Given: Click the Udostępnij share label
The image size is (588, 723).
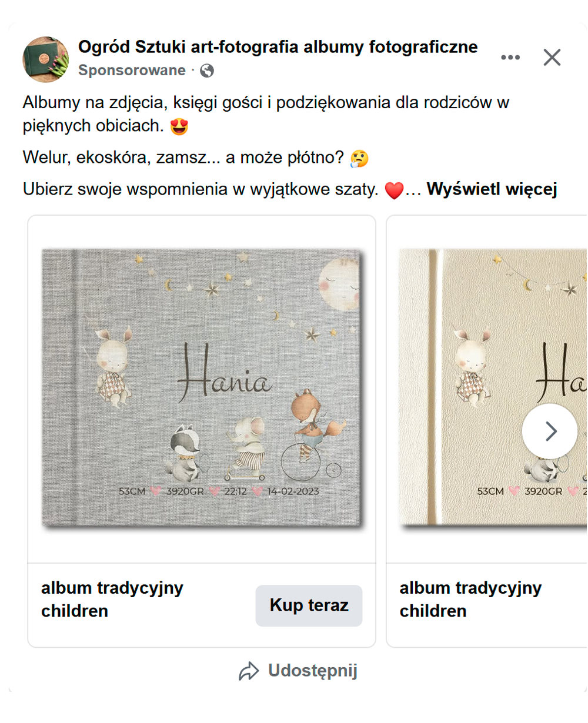Looking at the screenshot, I should 313,671.
